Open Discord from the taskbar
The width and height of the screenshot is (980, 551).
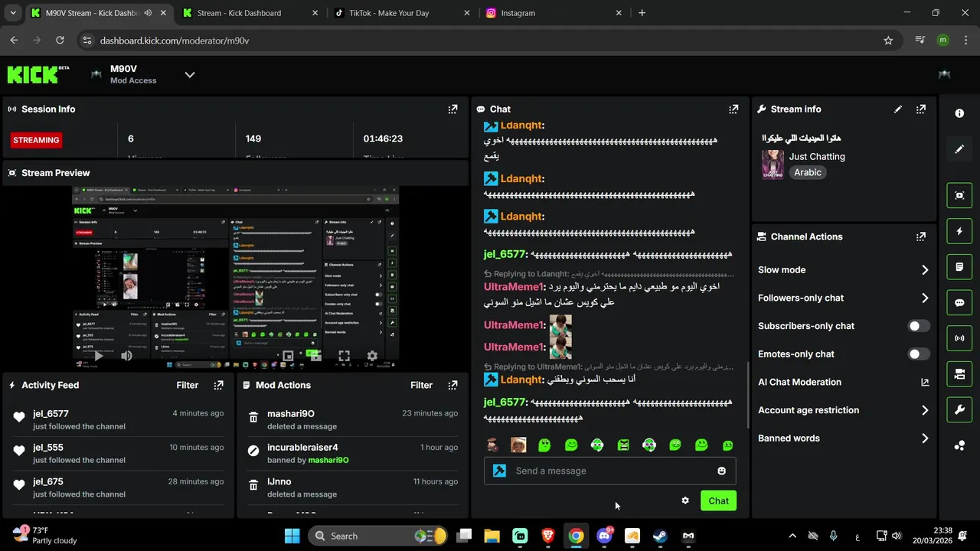tap(604, 536)
